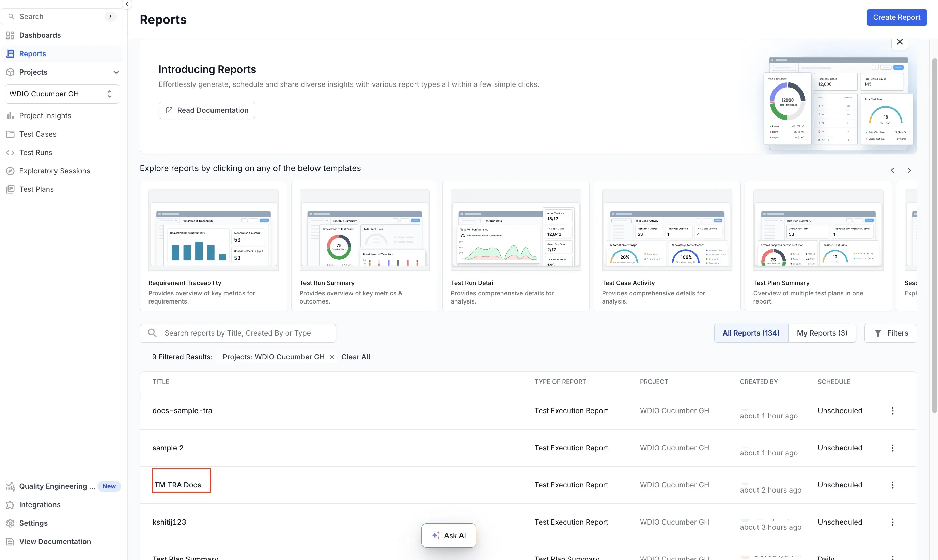This screenshot has height=560, width=938.
Task: Click the Test Runs code icon
Action: click(10, 153)
